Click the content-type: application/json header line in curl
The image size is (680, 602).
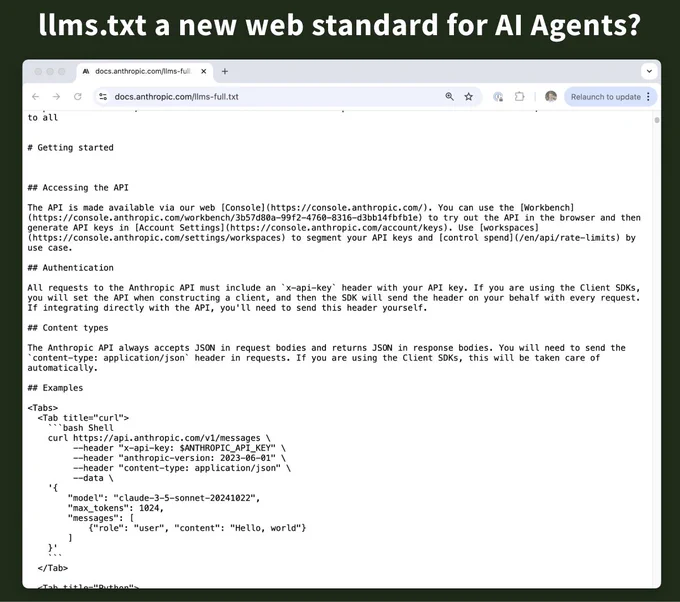coord(182,468)
